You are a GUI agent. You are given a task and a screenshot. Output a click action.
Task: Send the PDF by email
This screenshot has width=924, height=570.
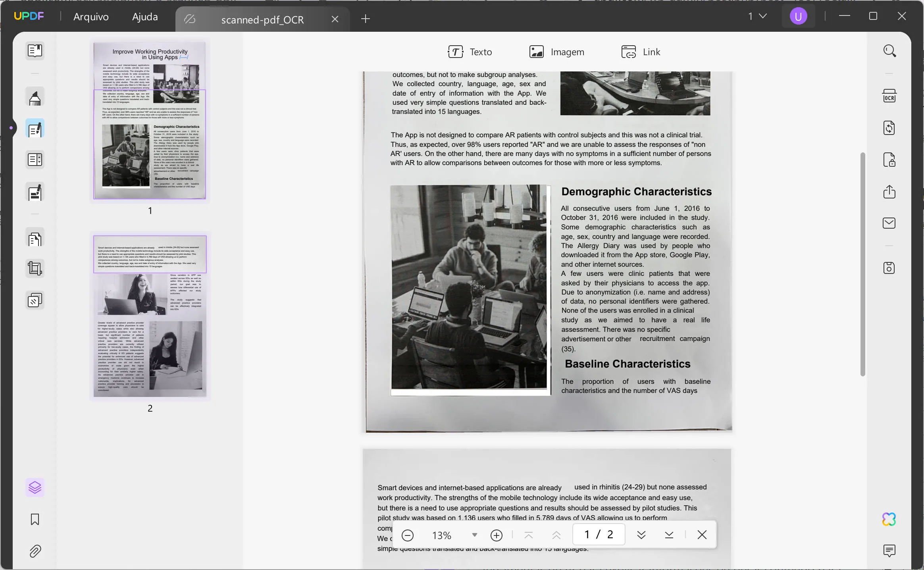888,223
